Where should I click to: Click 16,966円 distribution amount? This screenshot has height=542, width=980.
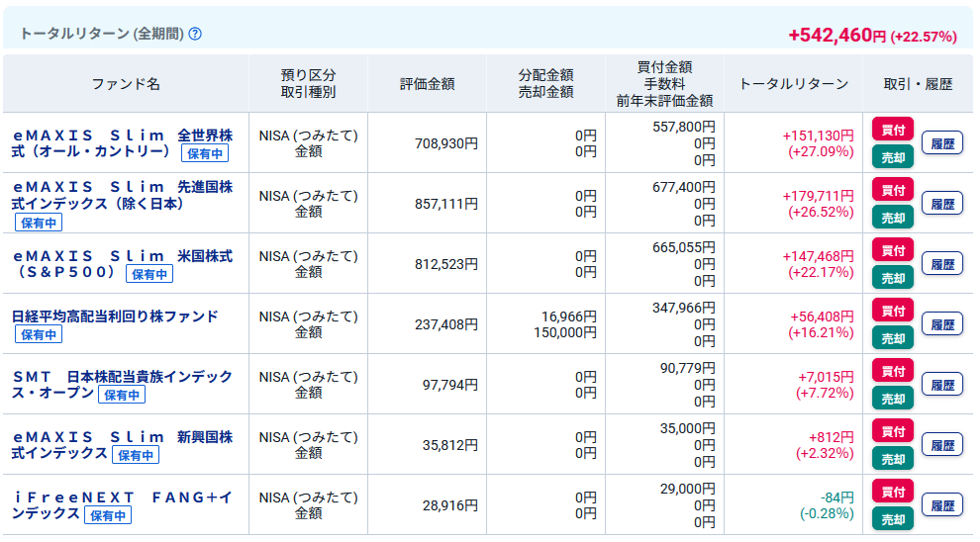pos(569,316)
